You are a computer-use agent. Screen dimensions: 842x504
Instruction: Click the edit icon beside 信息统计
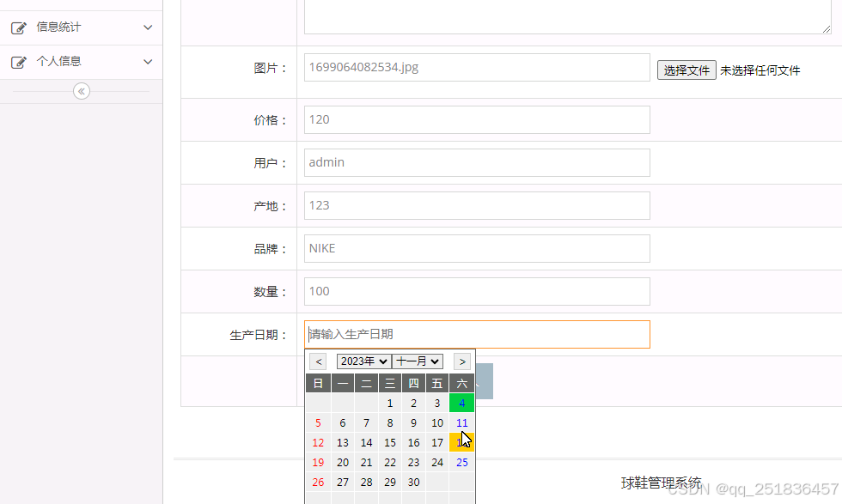point(19,28)
